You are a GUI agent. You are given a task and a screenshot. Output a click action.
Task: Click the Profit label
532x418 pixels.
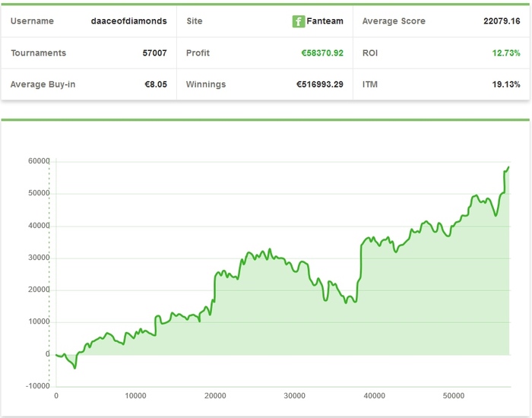point(198,53)
